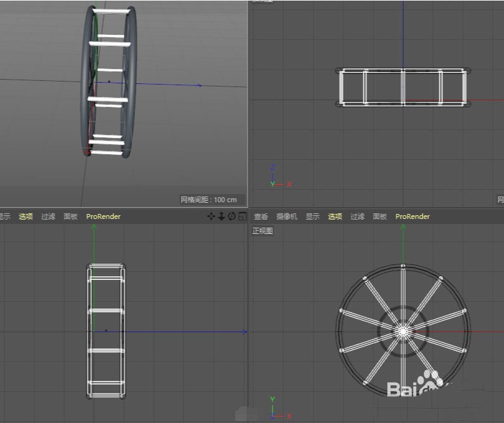Open ProRender menu in the right viewport

tap(413, 216)
